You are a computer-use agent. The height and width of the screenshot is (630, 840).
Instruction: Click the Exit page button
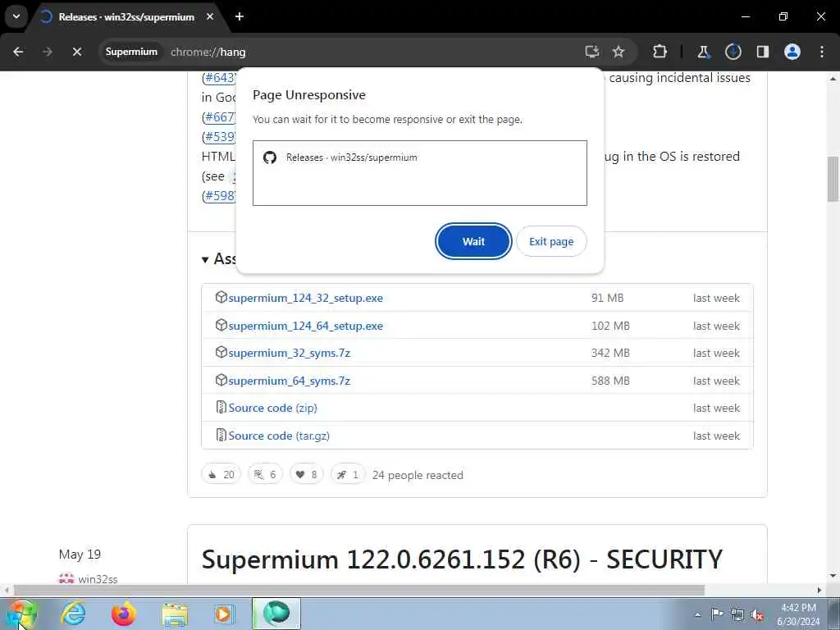click(x=551, y=241)
